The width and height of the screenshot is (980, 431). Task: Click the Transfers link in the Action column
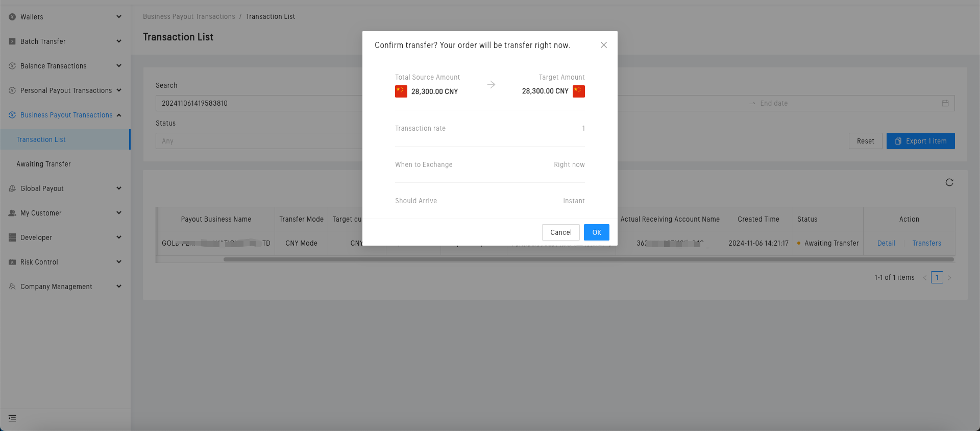coord(927,243)
